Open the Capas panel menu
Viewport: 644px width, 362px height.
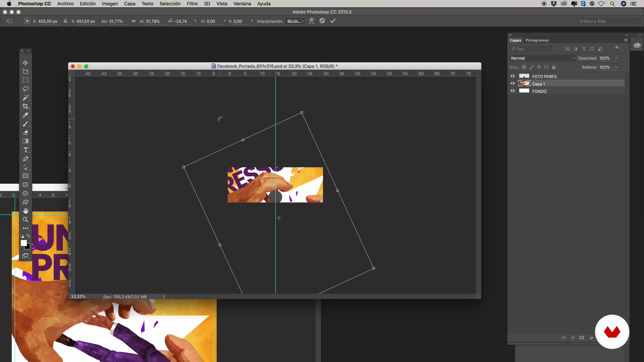pos(626,40)
